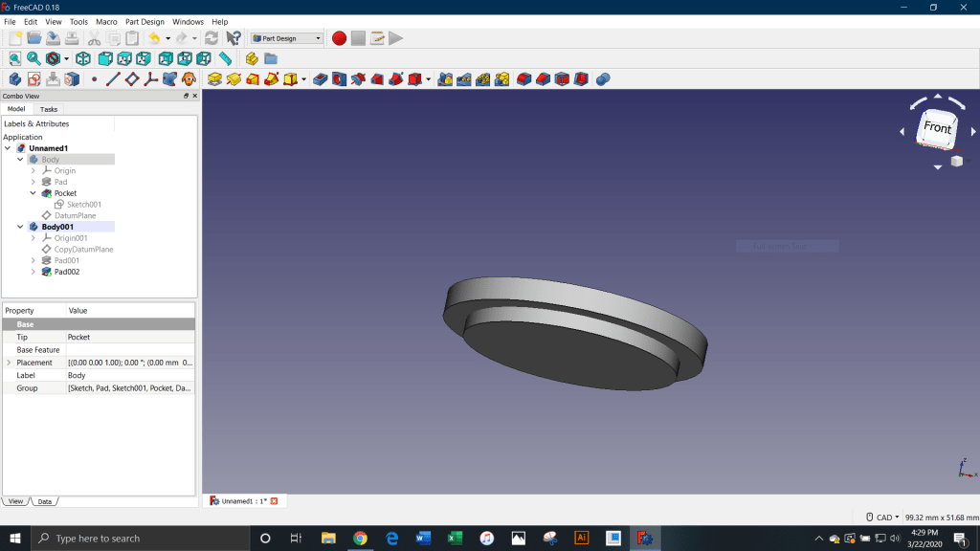Select the Pocket tool icon
The width and height of the screenshot is (980, 551).
(x=321, y=79)
